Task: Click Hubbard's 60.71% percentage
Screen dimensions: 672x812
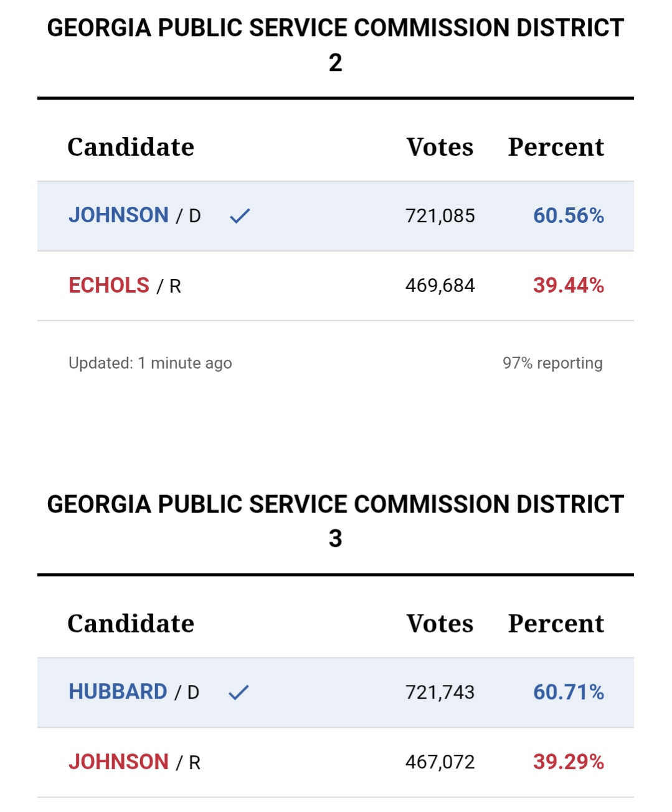Action: [568, 692]
